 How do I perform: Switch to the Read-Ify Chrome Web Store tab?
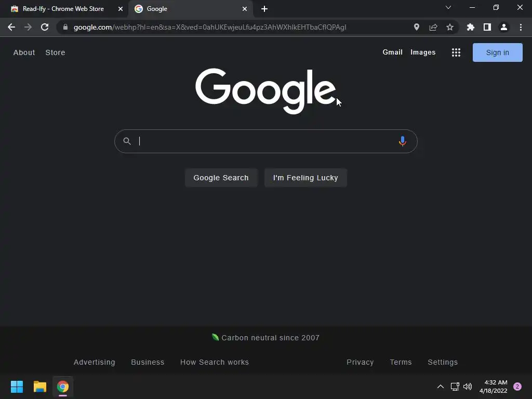tap(63, 9)
